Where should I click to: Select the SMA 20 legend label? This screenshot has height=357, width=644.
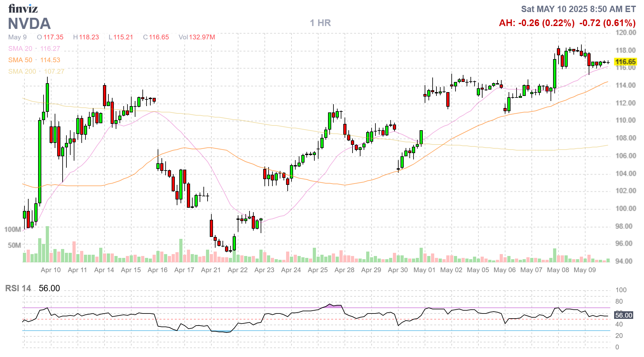point(20,49)
